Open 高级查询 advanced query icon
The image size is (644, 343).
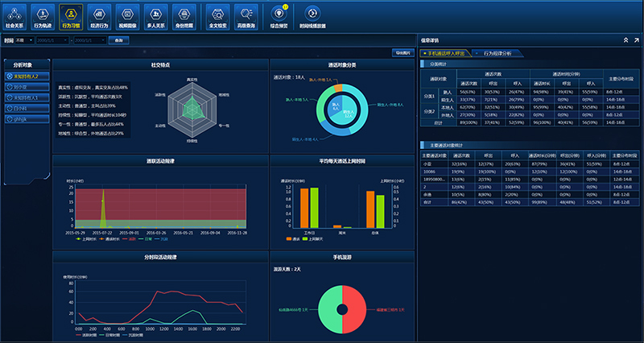(244, 14)
